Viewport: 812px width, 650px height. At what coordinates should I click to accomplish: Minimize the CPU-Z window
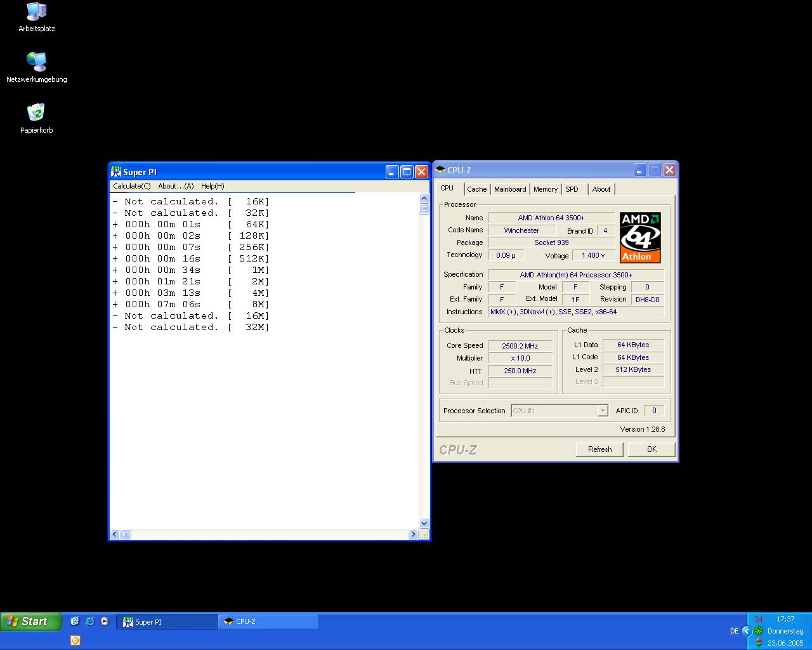coord(640,169)
